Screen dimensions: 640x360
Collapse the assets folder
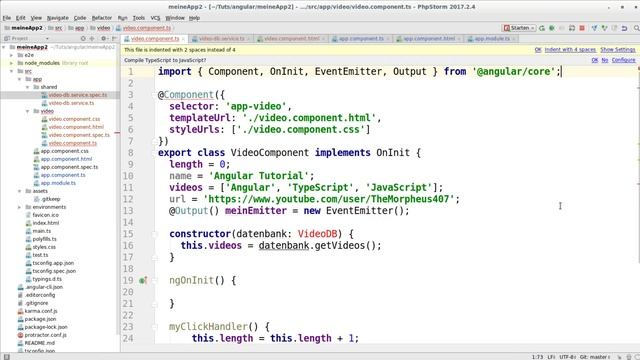tap(20, 191)
